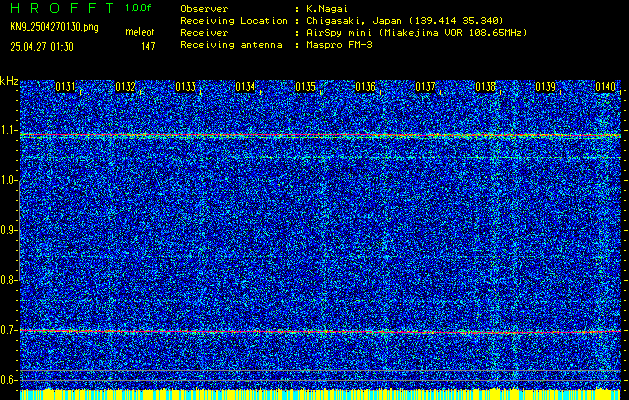Screen dimensions: 629x400
Task: Click the 'Observer' field label
Action: point(204,8)
